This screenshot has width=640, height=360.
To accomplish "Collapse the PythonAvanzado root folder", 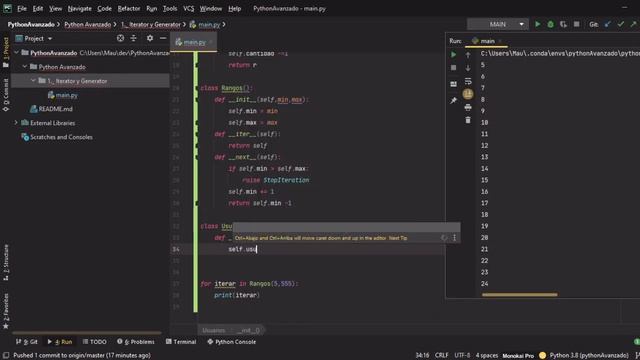I will point(16,53).
